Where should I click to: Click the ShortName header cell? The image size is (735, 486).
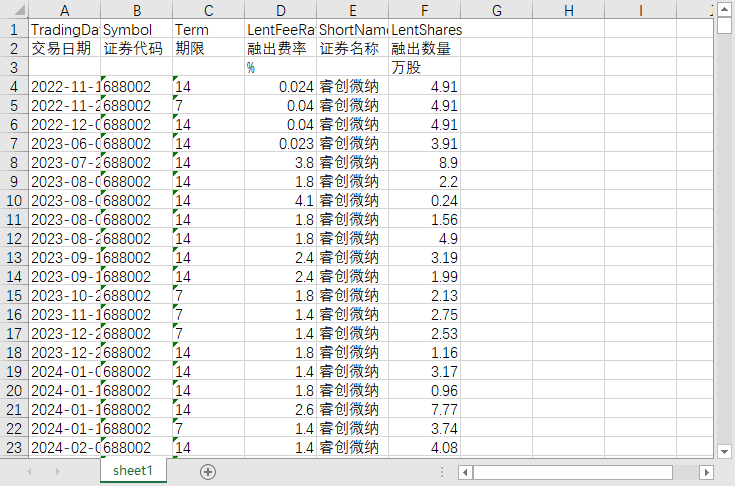352,30
